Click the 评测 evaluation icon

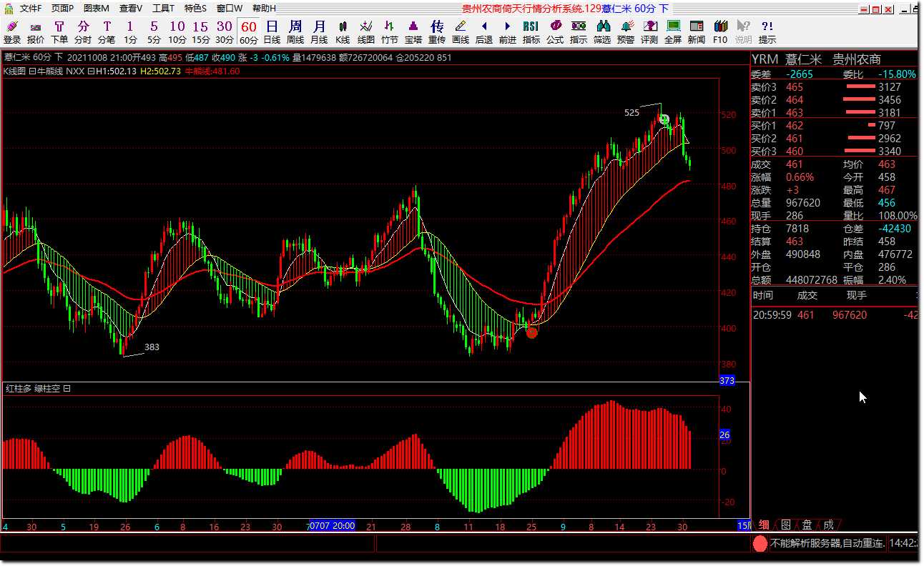[649, 32]
